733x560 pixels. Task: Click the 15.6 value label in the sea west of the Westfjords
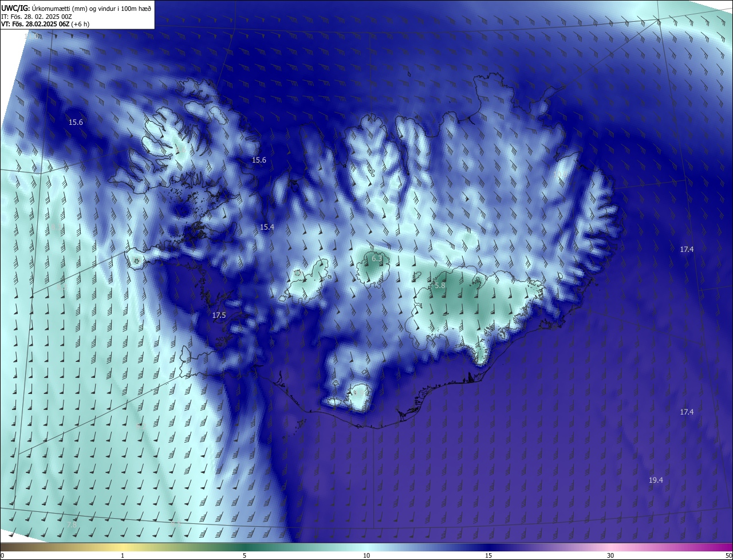pyautogui.click(x=76, y=123)
